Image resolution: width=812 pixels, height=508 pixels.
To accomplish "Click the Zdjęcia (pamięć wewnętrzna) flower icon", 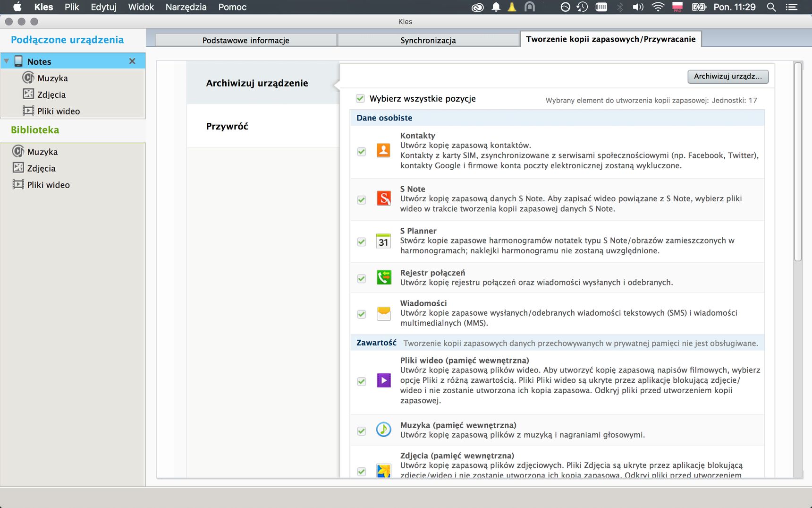I will 383,471.
